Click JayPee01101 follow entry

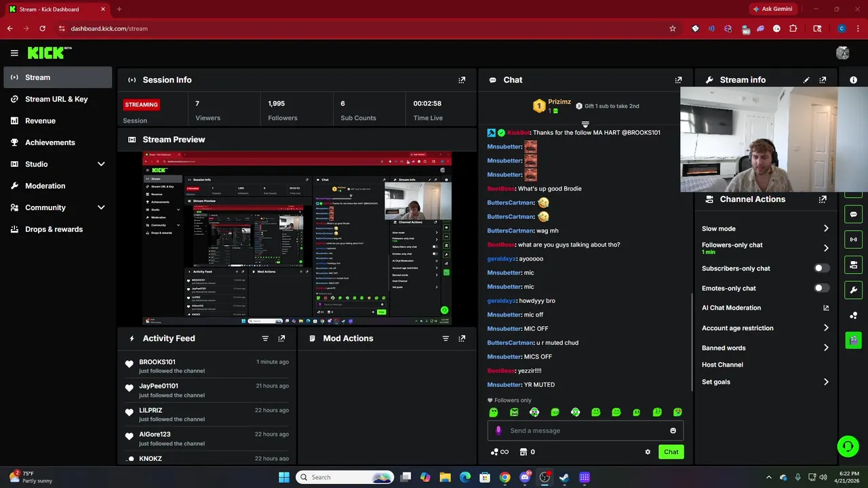click(208, 390)
